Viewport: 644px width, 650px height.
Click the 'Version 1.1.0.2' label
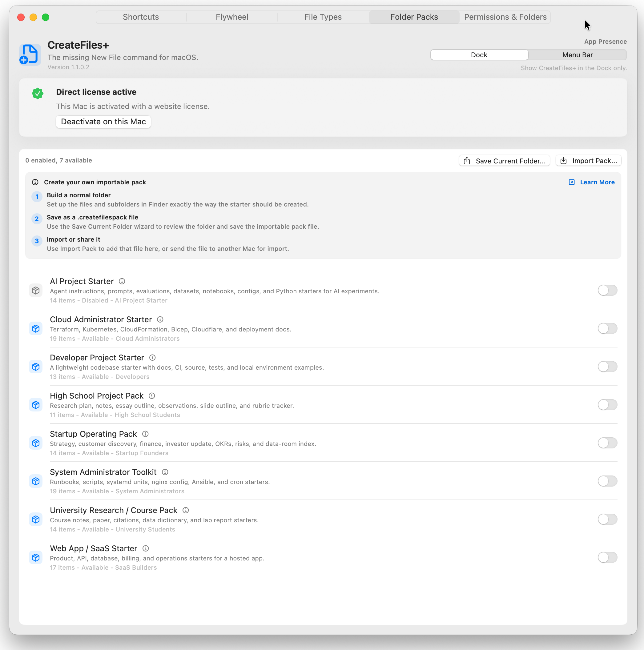point(68,67)
